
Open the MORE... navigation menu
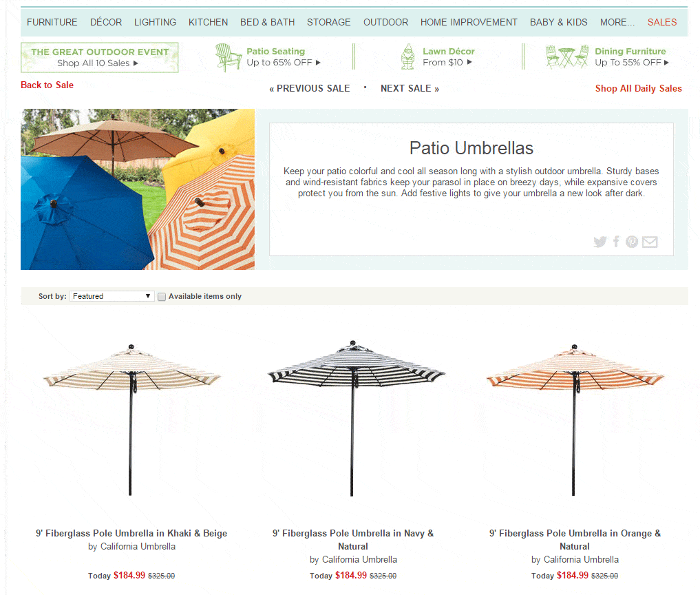[617, 22]
